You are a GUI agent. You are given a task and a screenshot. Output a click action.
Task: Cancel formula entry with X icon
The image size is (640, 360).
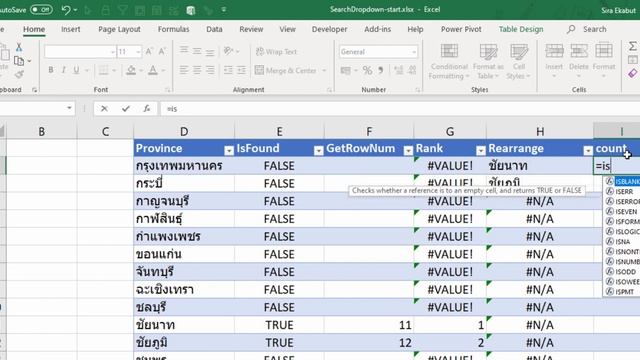[x=104, y=109]
